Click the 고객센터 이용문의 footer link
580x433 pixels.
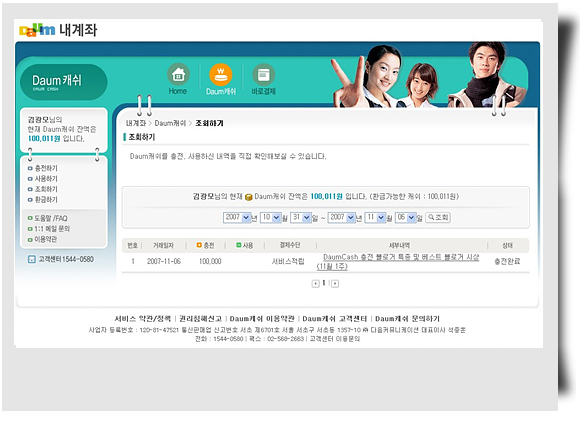click(x=334, y=339)
